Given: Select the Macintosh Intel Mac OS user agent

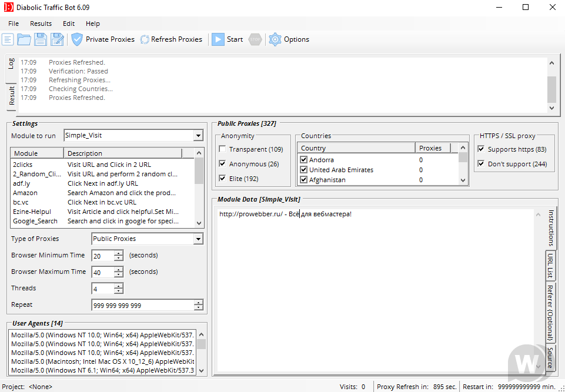Looking at the screenshot, I should coord(103,361).
